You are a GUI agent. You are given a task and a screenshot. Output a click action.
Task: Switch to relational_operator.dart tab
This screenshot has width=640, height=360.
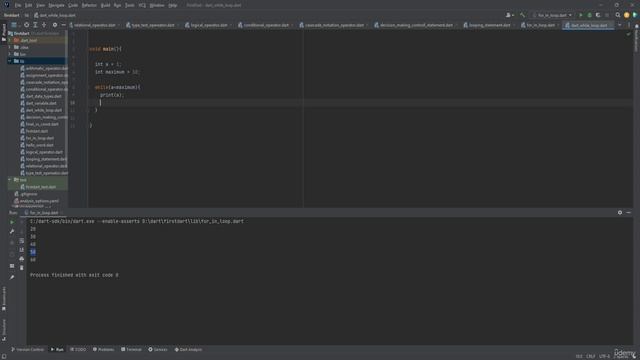(95, 25)
